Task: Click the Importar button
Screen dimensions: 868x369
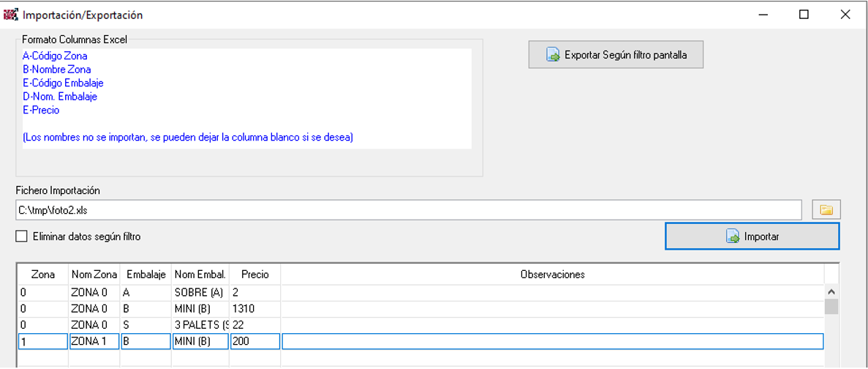Action: pyautogui.click(x=752, y=236)
